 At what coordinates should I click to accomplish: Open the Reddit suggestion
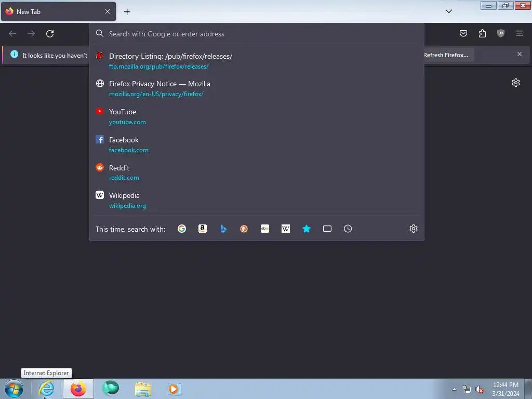[x=257, y=172]
